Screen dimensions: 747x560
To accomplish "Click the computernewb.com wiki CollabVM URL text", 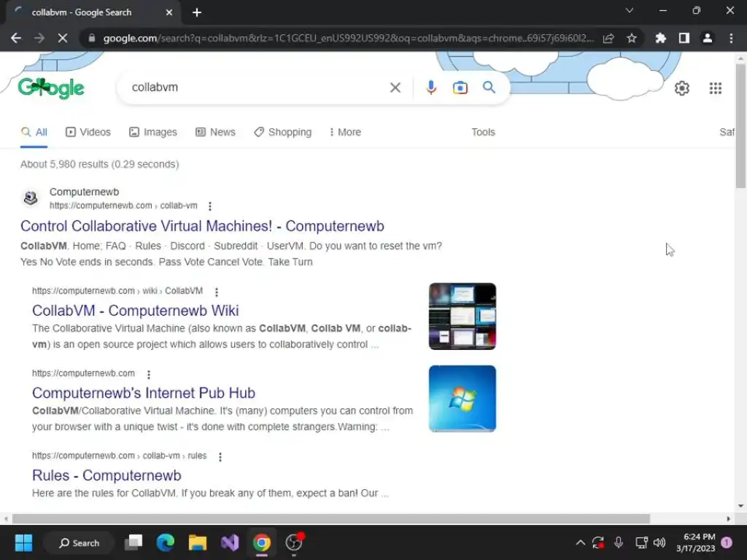I will pyautogui.click(x=117, y=290).
